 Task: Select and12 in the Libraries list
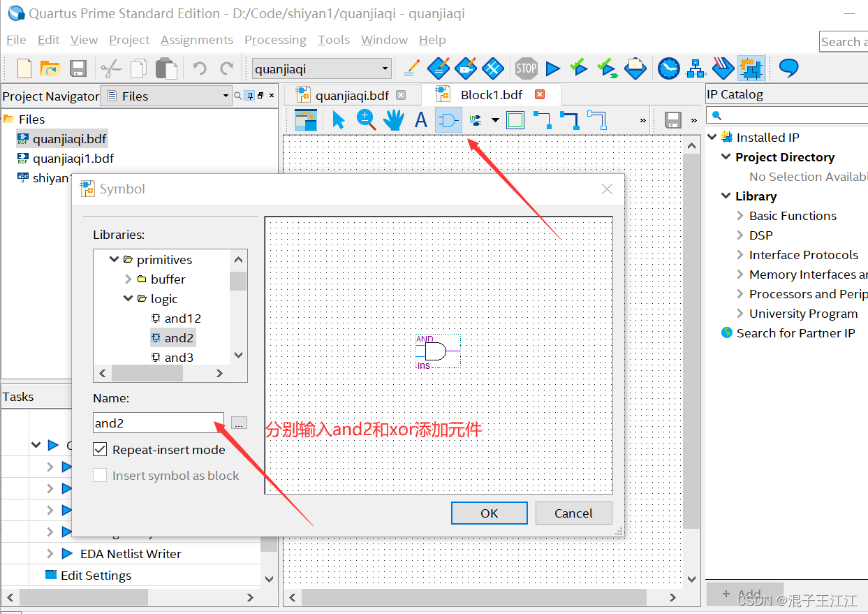click(x=183, y=319)
